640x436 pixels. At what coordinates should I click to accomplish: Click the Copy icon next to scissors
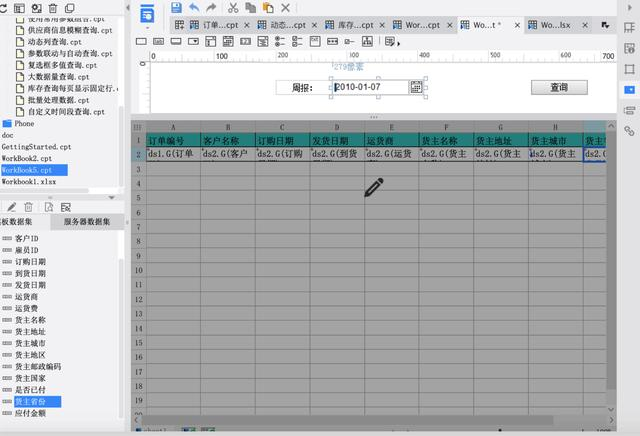250,7
